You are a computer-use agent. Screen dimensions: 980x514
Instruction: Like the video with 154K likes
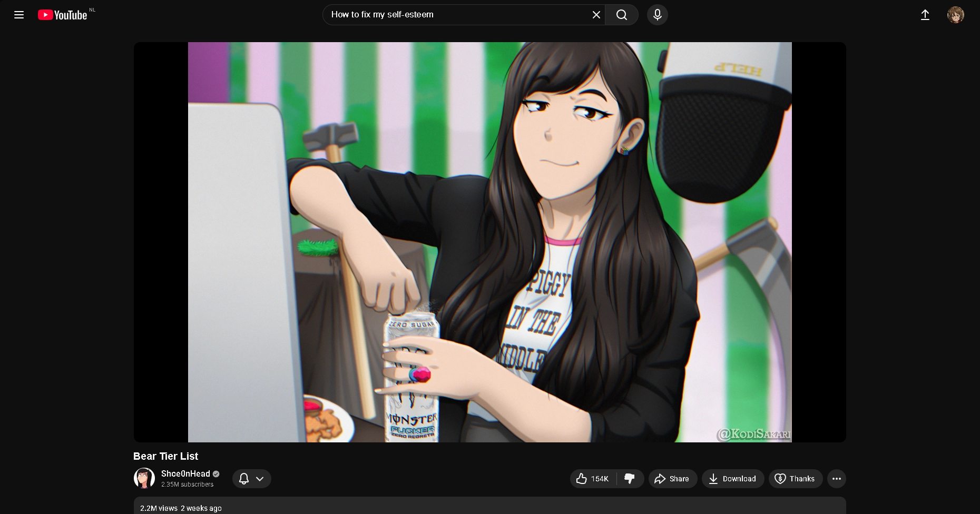click(x=593, y=479)
